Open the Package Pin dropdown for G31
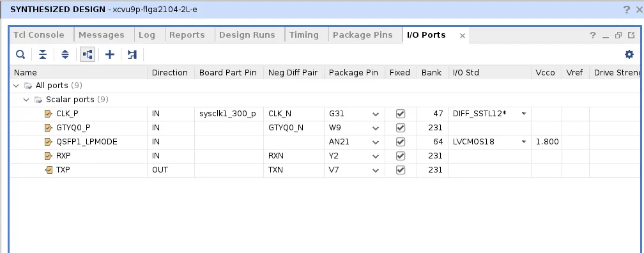 (x=376, y=114)
